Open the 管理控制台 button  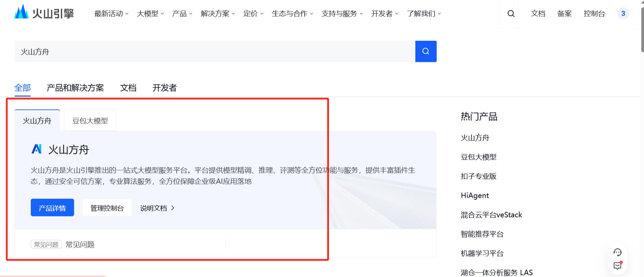pos(107,208)
